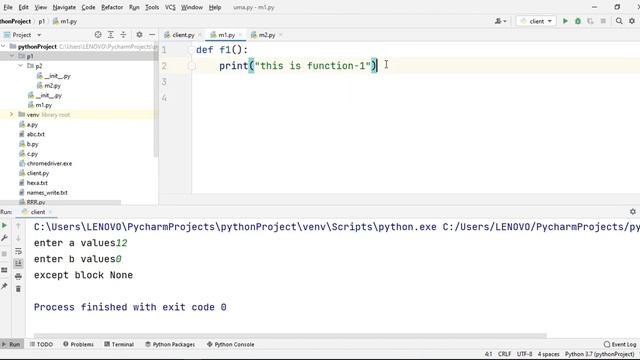Open the File menu
The image size is (640, 360).
click(8, 7)
